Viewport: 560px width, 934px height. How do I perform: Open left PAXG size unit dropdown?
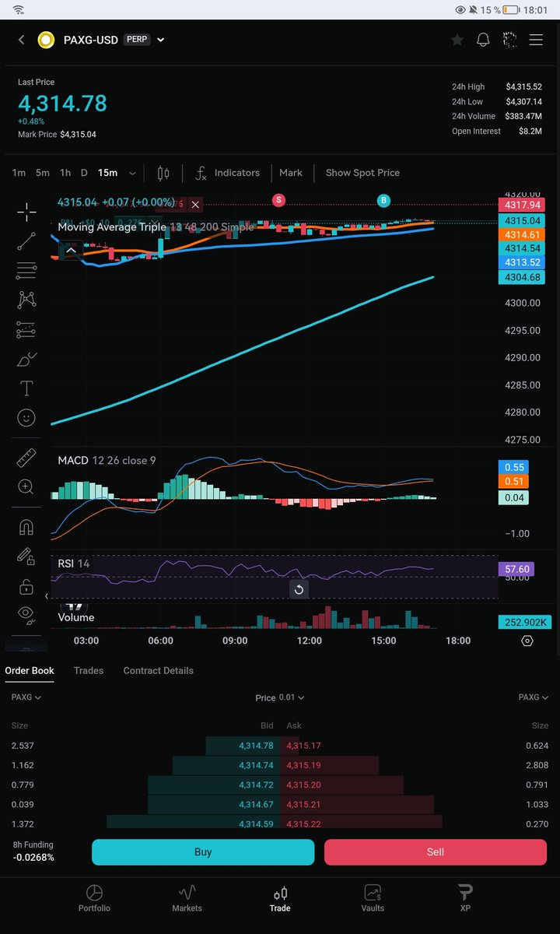tap(26, 697)
